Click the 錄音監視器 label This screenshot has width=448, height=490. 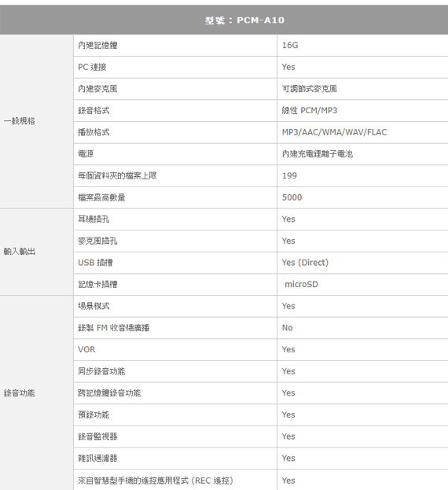point(97,437)
